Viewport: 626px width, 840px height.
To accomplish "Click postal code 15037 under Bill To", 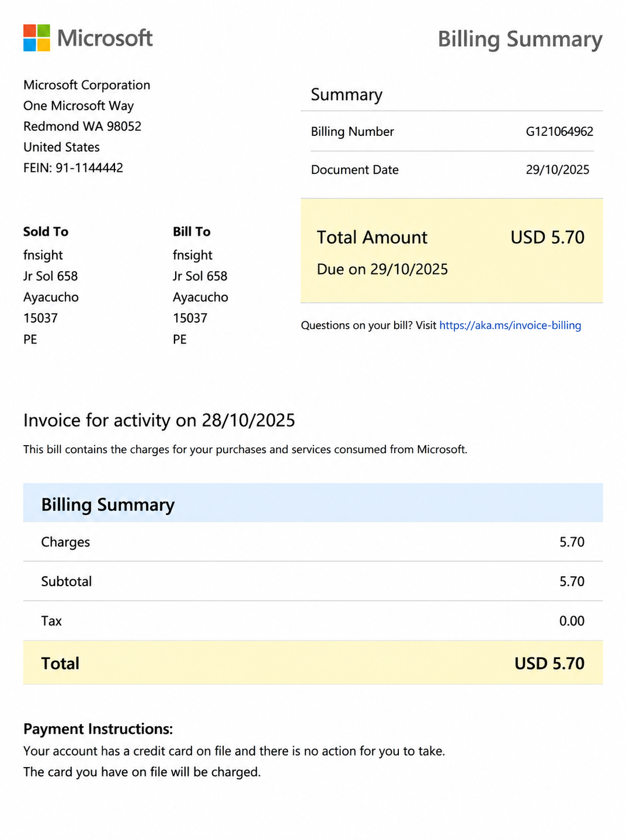I will pyautogui.click(x=190, y=318).
